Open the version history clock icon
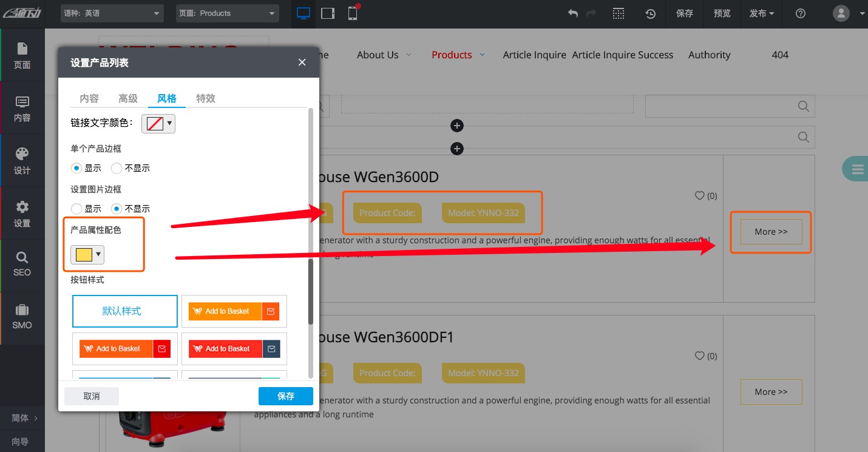 [x=650, y=13]
